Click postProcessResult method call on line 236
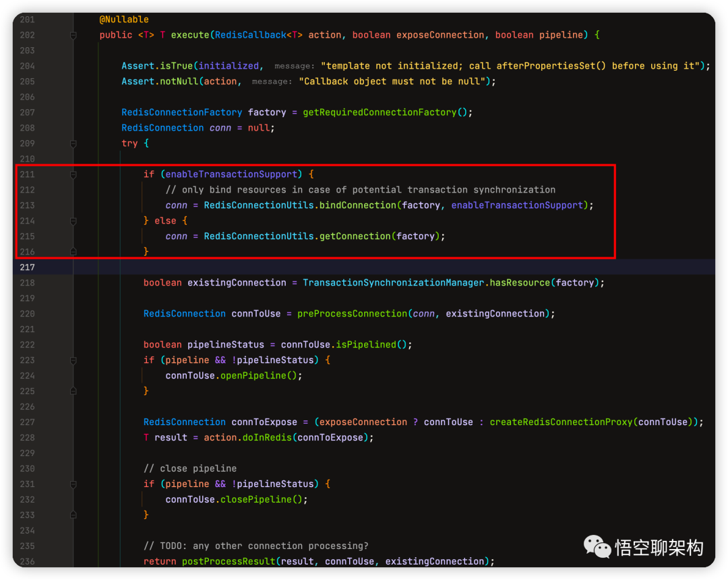Screen dimensions: 728x580 pos(229,561)
